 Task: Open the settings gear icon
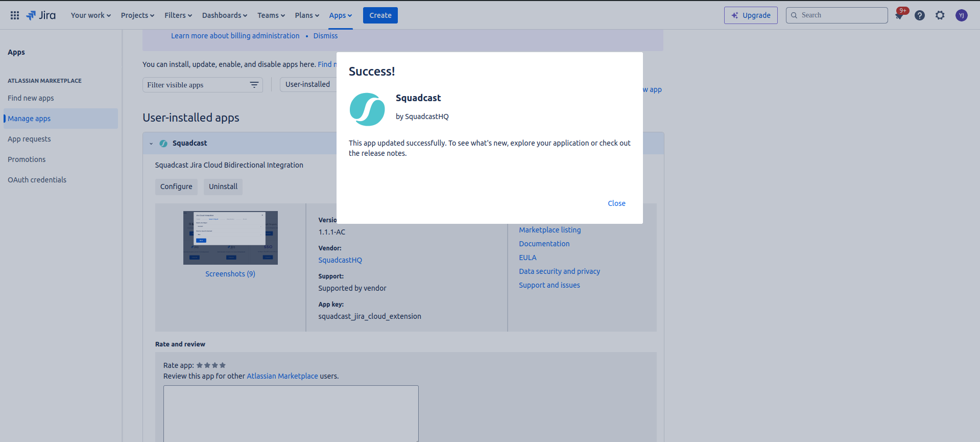pyautogui.click(x=940, y=15)
